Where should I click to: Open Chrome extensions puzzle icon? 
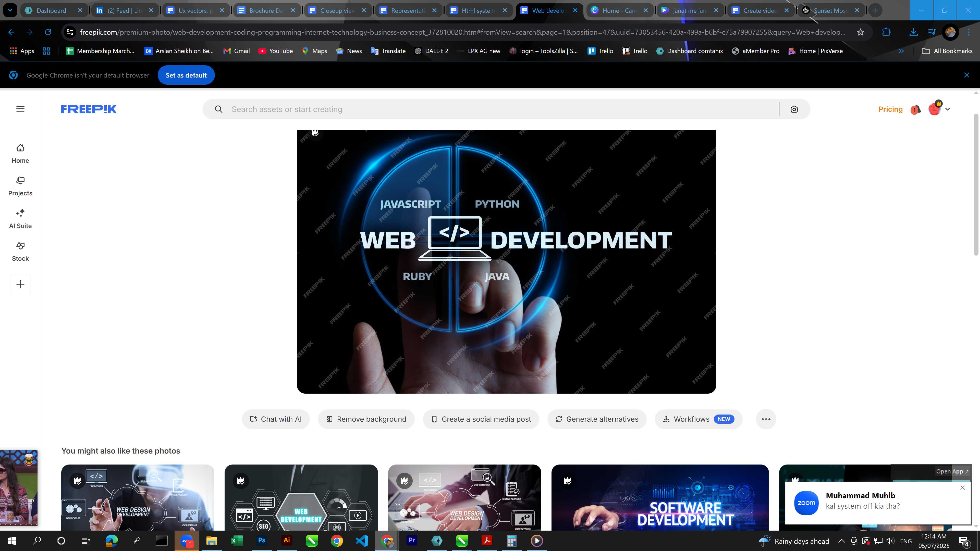(x=886, y=32)
